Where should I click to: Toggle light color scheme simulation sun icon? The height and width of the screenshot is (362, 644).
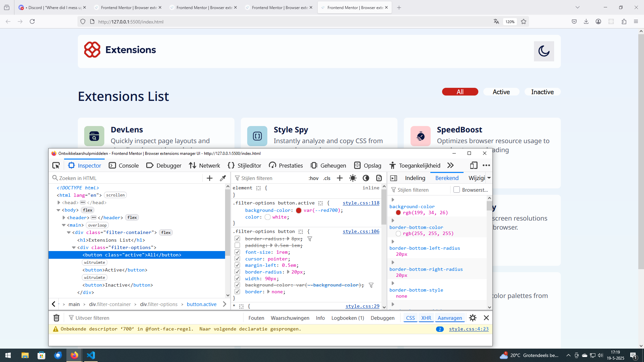[x=353, y=178]
